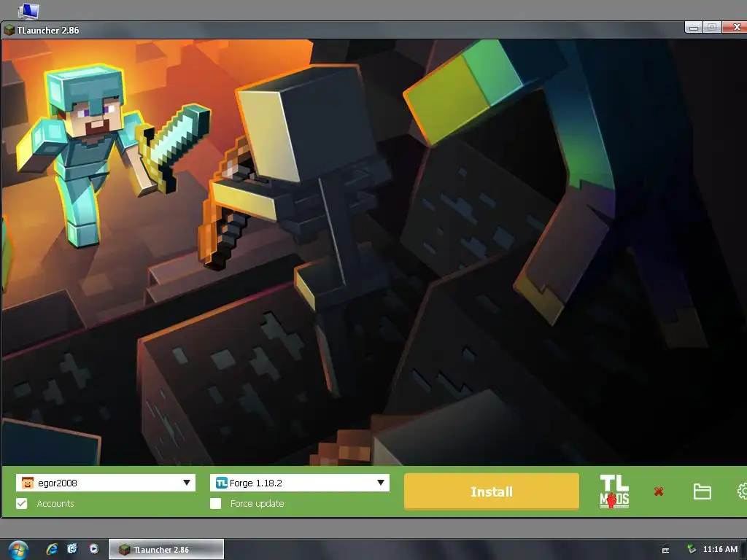The image size is (747, 560).
Task: Launch Internet Explorer from taskbar
Action: [52, 549]
